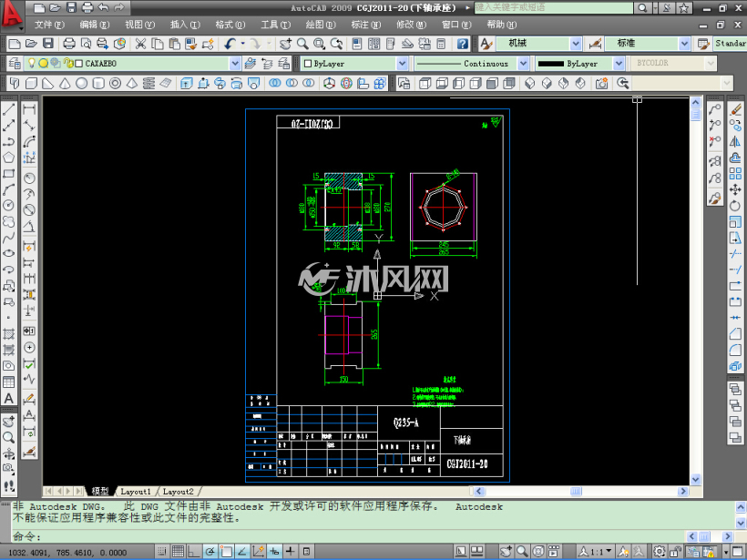Image resolution: width=747 pixels, height=560 pixels.
Task: Click the horizontal scrollbar thumb below drawing
Action: pyautogui.click(x=576, y=491)
